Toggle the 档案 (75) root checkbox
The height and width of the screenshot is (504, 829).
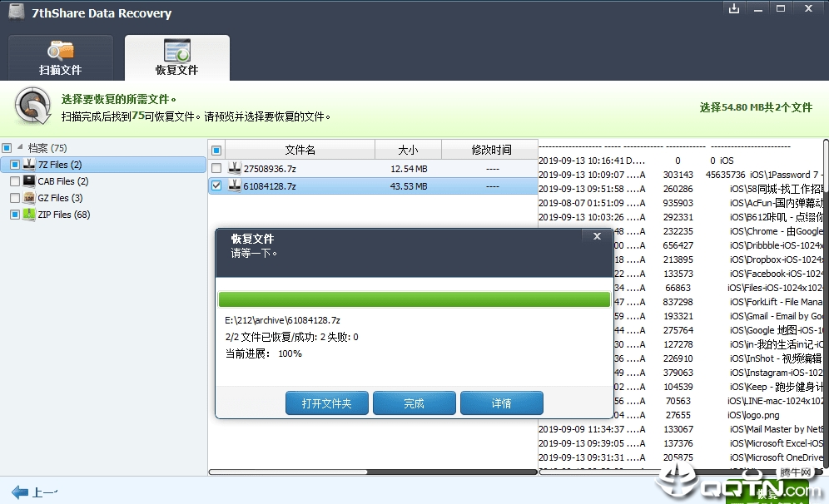point(7,148)
